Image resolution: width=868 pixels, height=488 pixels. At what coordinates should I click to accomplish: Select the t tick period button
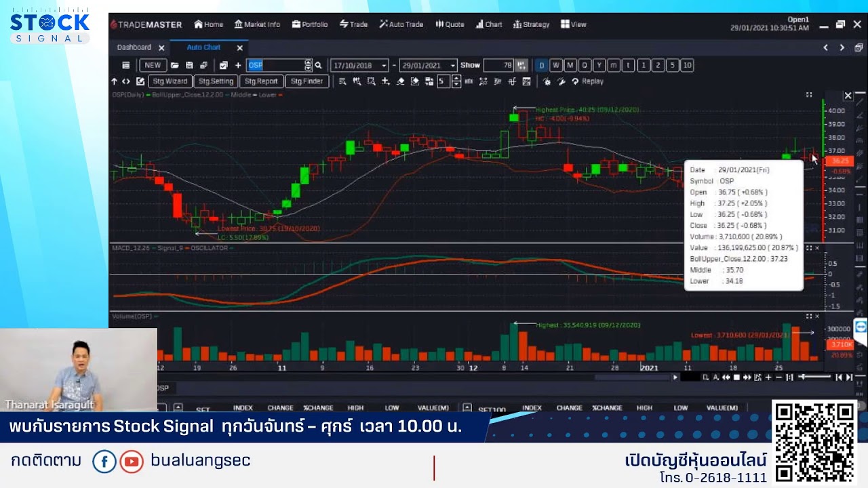point(629,65)
